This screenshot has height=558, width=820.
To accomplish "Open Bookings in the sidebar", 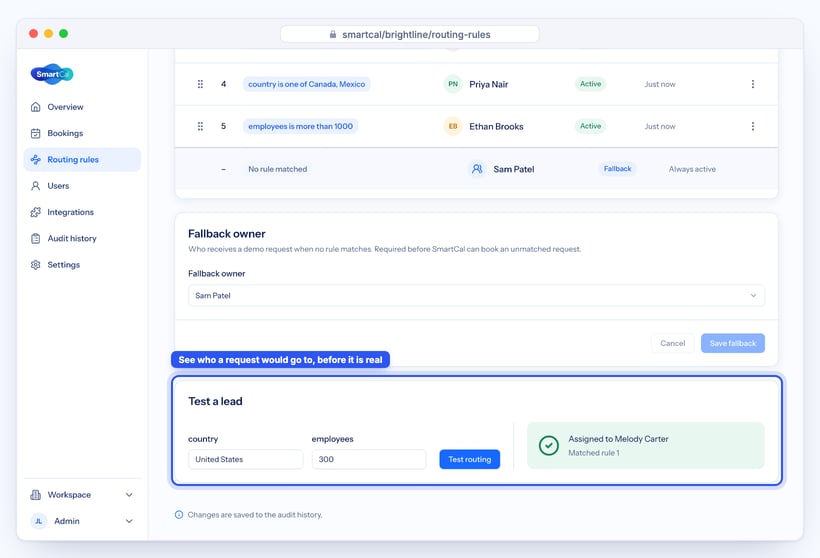I will pyautogui.click(x=82, y=133).
